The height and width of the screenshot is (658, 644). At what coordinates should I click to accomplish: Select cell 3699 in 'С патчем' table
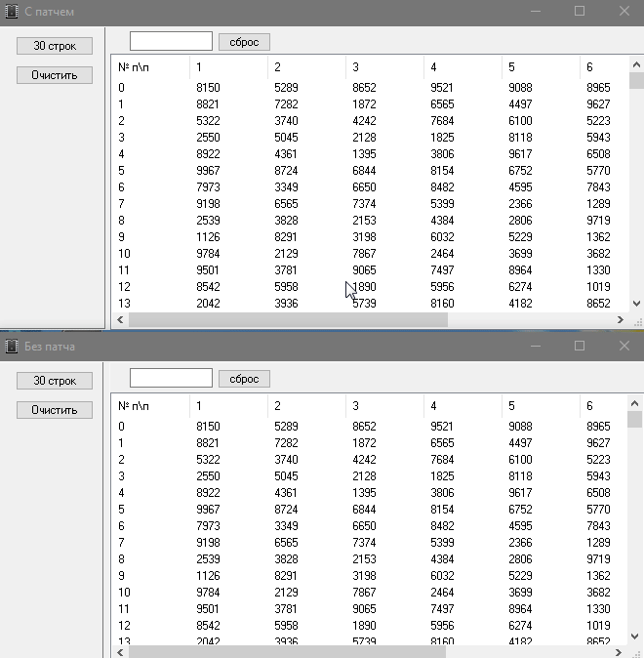tap(520, 254)
